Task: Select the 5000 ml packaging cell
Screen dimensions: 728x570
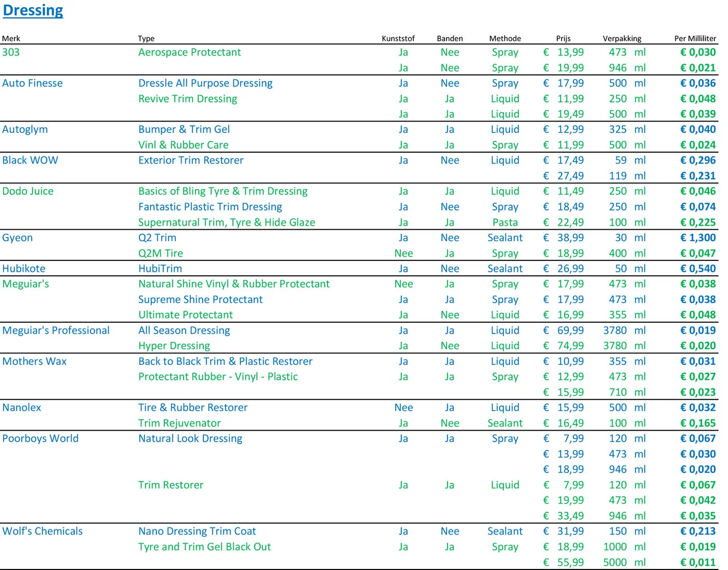Action: click(625, 563)
